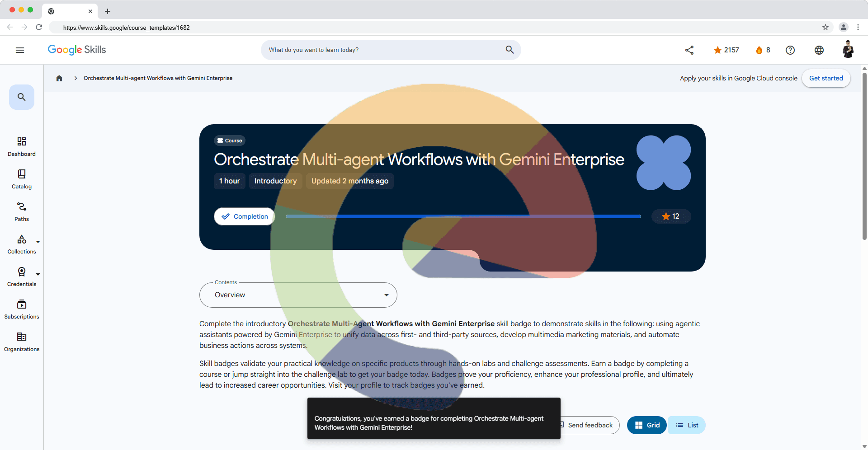Click the browser back arrow
The height and width of the screenshot is (450, 868).
[x=10, y=27]
